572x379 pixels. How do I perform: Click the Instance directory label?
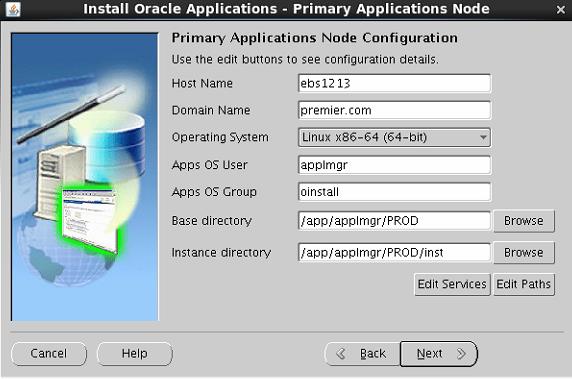pos(221,252)
